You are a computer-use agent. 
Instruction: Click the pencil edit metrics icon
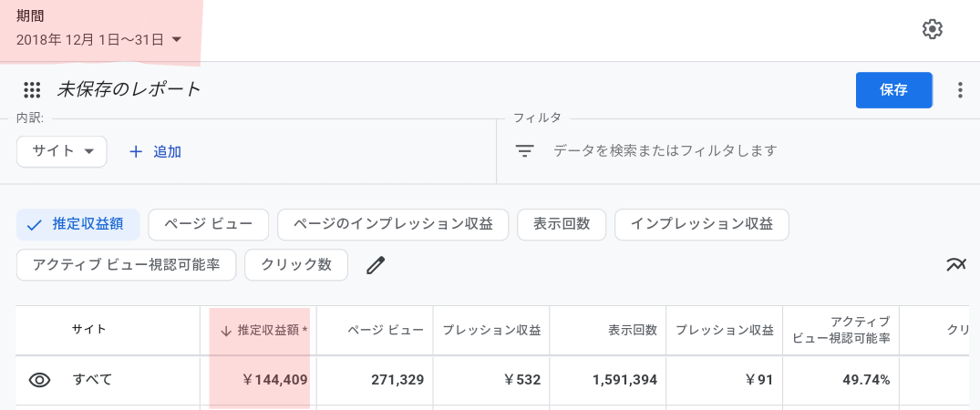(x=375, y=266)
